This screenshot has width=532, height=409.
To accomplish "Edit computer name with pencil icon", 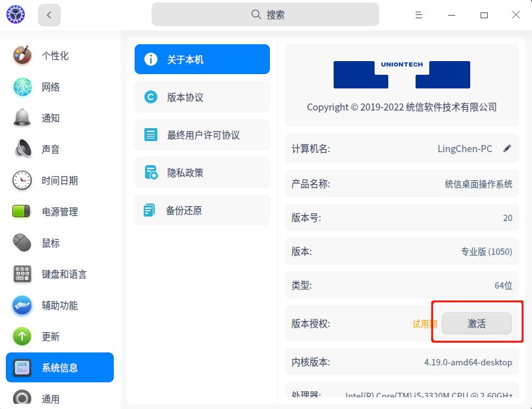I will click(507, 148).
